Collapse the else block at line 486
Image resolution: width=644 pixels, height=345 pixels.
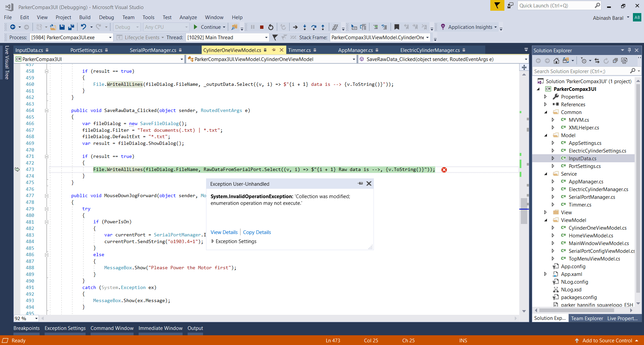pos(47,255)
